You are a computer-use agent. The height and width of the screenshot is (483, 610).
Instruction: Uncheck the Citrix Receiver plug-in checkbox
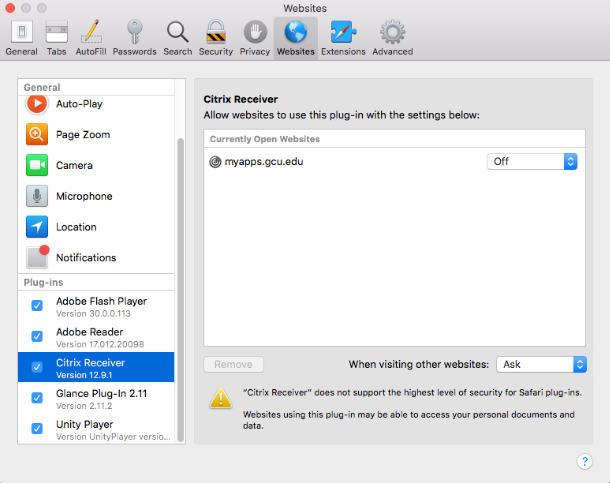tap(37, 367)
